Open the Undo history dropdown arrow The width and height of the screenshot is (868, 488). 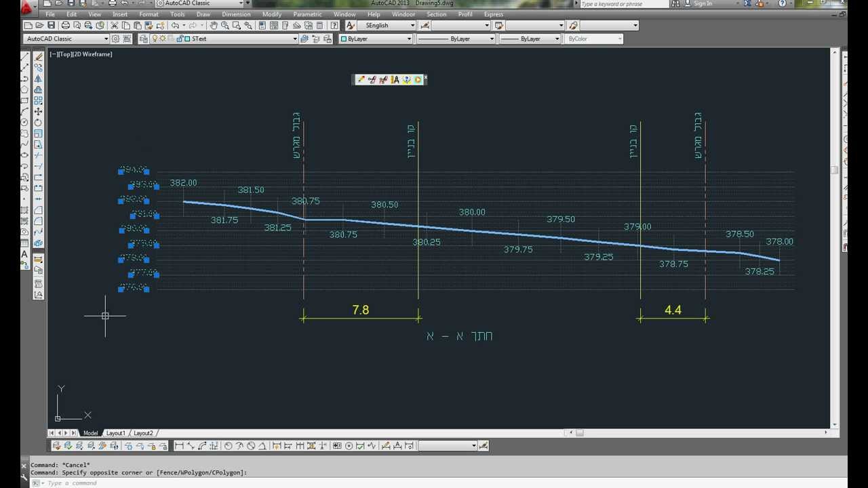184,25
